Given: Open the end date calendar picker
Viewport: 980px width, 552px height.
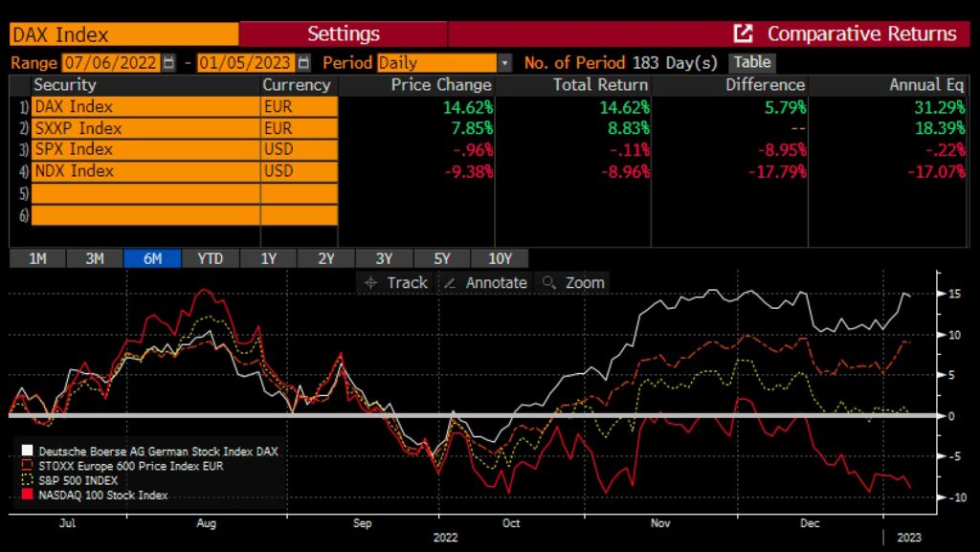Looking at the screenshot, I should (303, 63).
